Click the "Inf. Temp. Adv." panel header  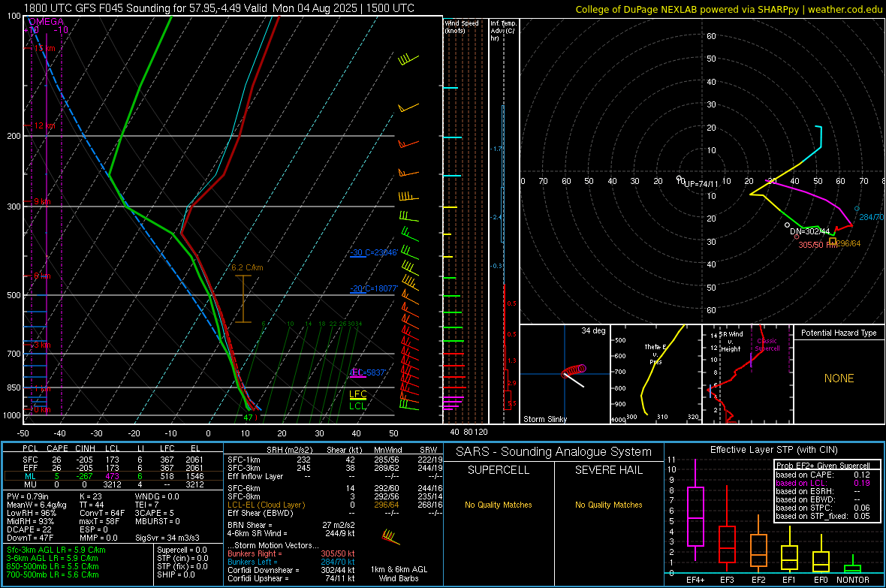(503, 31)
